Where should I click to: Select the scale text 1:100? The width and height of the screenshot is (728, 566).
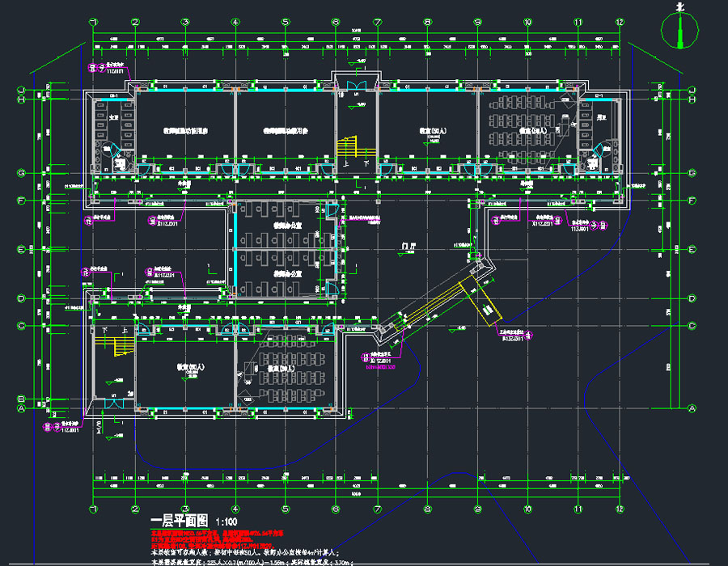[x=226, y=522]
